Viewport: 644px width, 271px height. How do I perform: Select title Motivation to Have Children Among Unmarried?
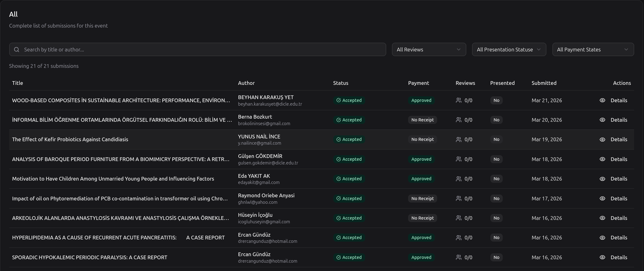[x=113, y=179]
